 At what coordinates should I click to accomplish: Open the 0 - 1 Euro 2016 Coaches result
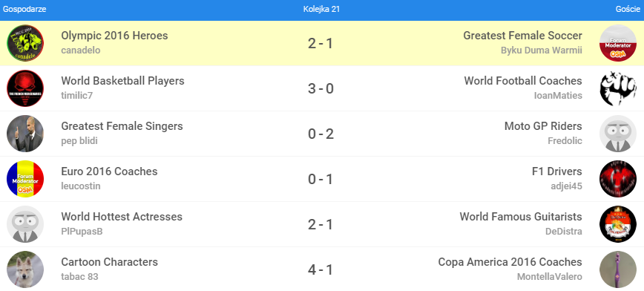(321, 179)
